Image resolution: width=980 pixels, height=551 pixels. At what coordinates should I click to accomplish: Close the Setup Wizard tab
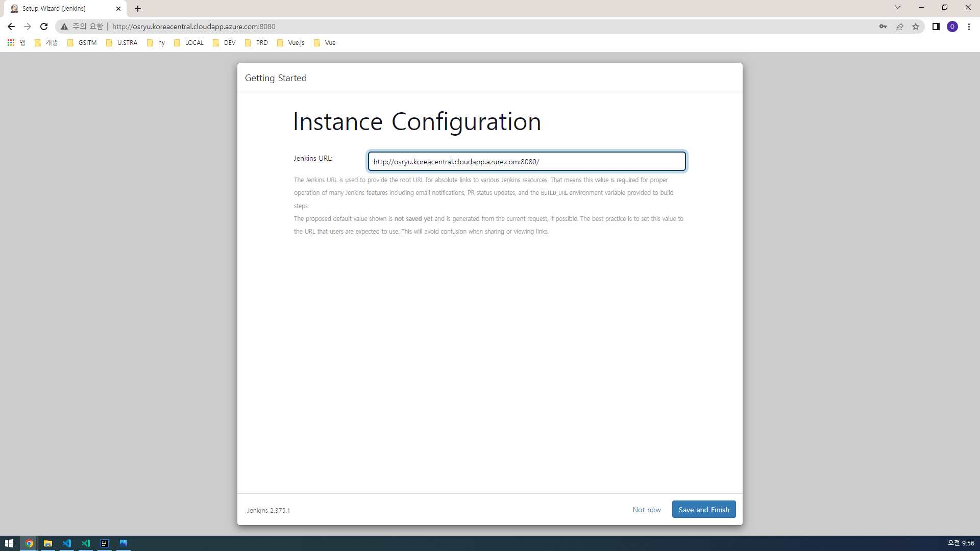pos(118,9)
